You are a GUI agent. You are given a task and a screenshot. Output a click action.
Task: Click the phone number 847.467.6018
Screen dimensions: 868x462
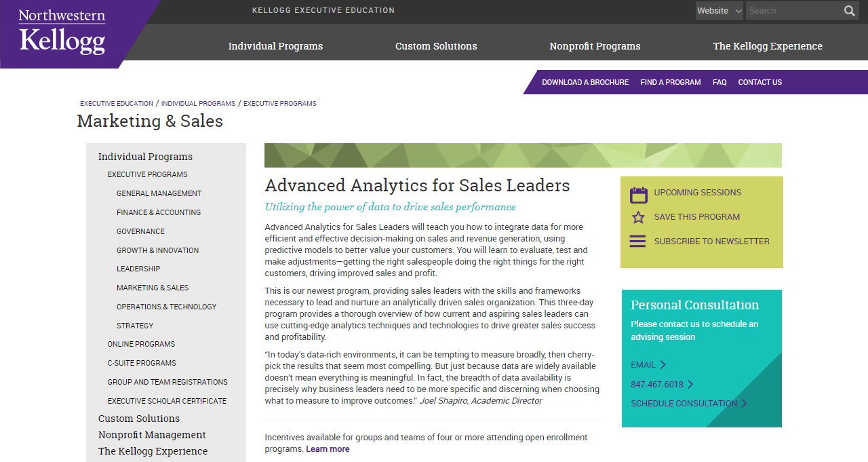click(x=657, y=385)
